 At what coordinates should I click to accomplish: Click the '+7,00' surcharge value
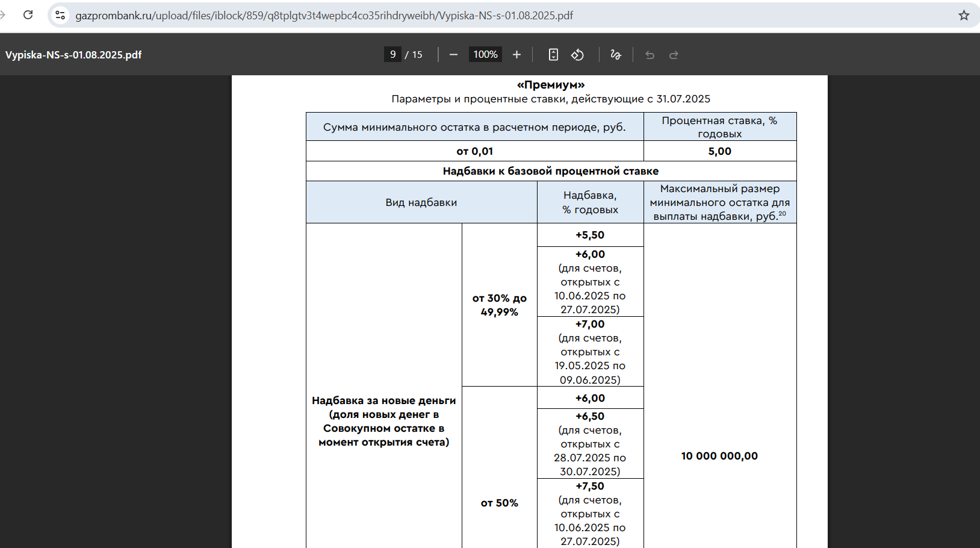(590, 324)
